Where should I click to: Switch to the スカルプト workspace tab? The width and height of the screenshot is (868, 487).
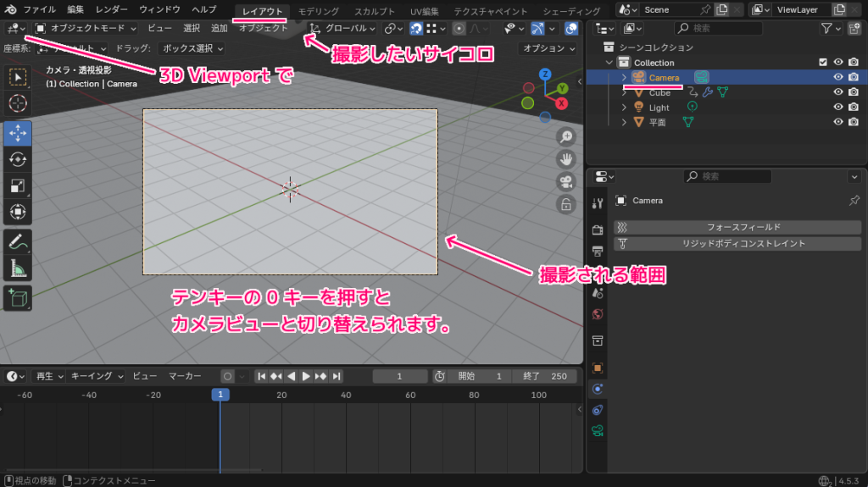pyautogui.click(x=375, y=11)
